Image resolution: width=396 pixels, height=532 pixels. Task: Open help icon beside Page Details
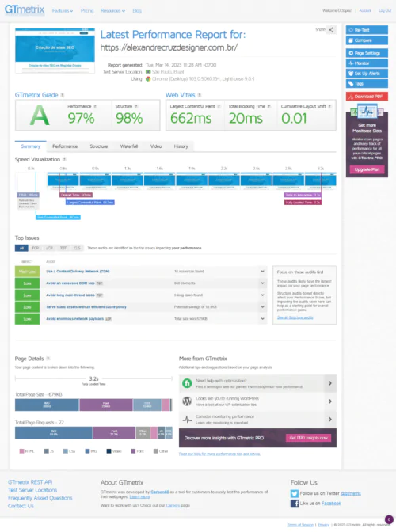[48, 359]
